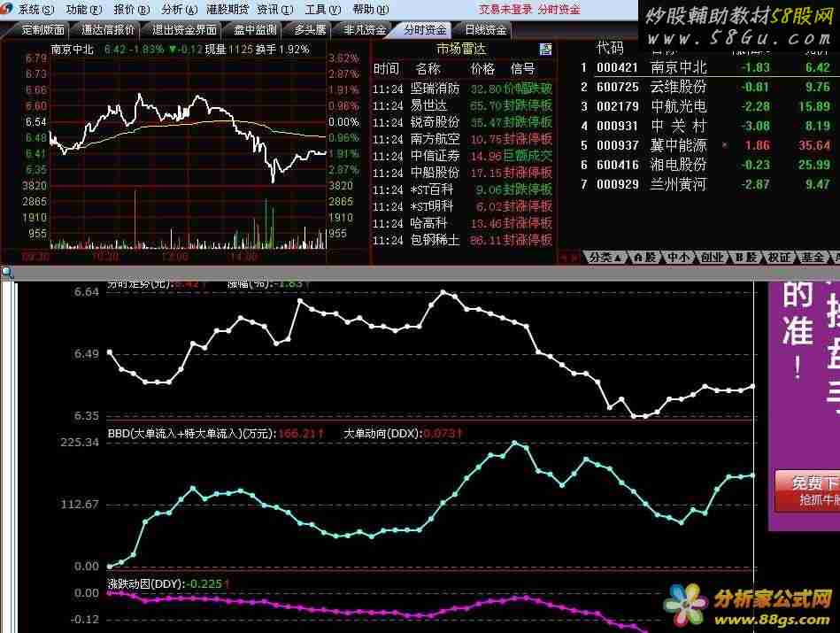The image size is (840, 633).
Task: Click the 交易未登录 link
Action: tap(505, 10)
